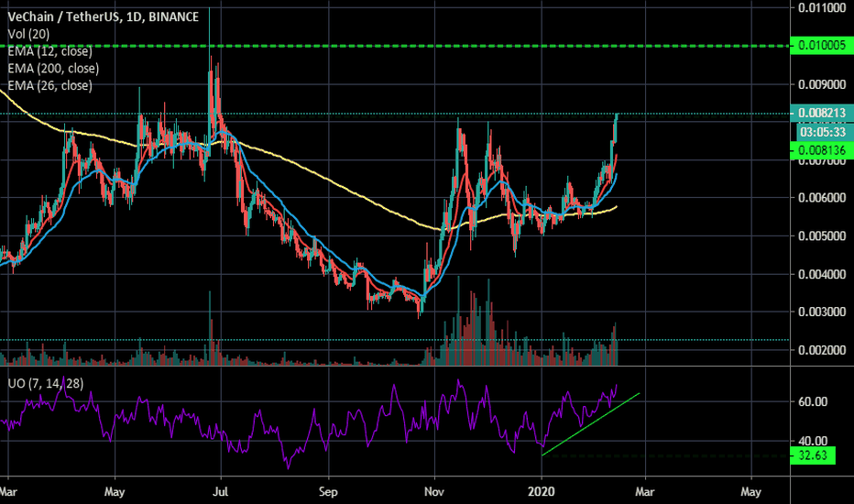The image size is (854, 504).
Task: Click the 03:05:33 countdown timer label
Action: click(x=823, y=132)
